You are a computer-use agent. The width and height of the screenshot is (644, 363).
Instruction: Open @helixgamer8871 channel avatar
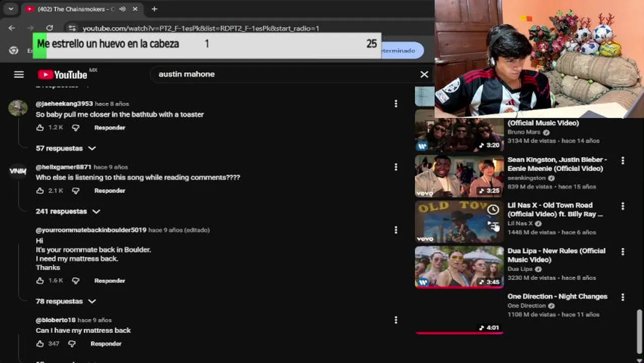tap(18, 171)
